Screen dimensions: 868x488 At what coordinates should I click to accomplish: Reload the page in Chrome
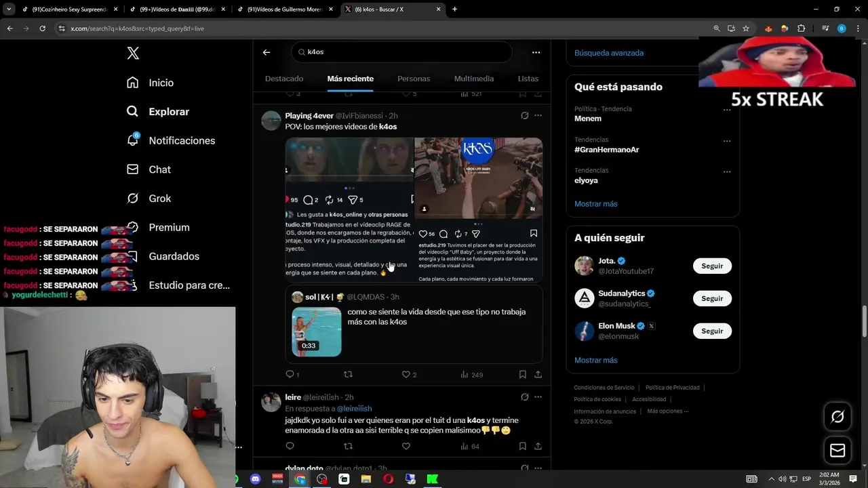[x=42, y=28]
